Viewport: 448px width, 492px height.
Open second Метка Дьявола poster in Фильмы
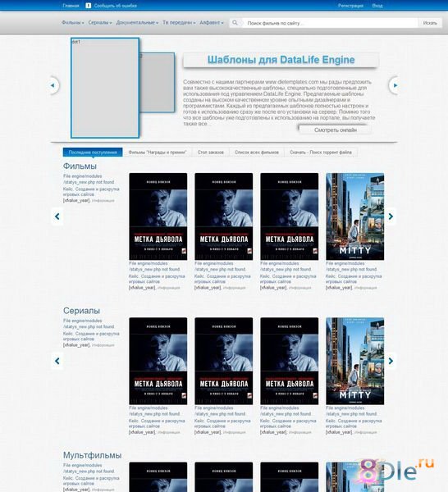point(223,216)
